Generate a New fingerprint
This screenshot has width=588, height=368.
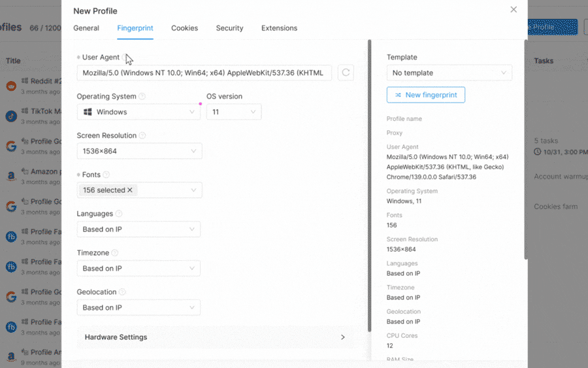pos(426,95)
